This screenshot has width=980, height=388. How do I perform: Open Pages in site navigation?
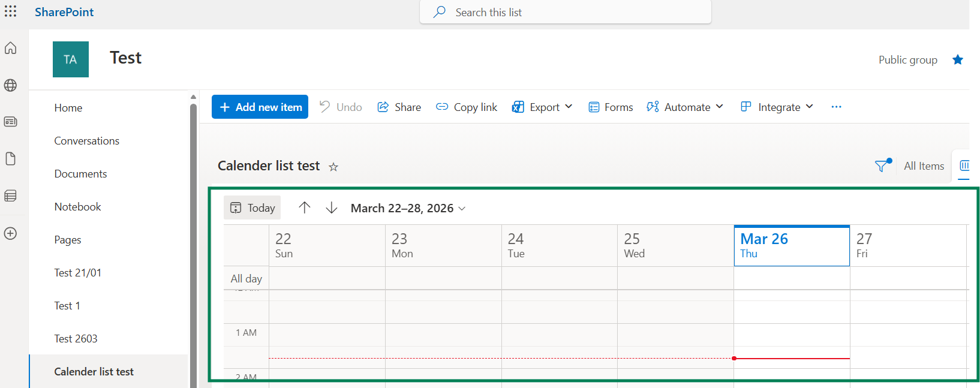(68, 240)
